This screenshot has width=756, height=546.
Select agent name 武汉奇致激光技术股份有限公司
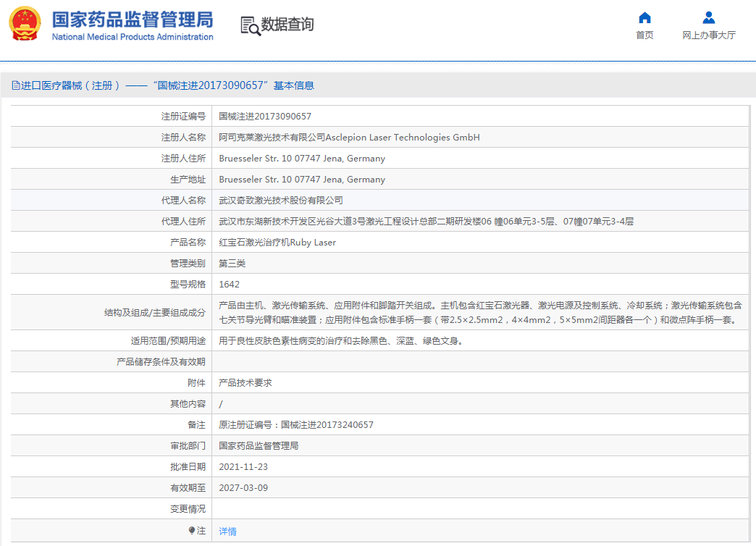[281, 200]
